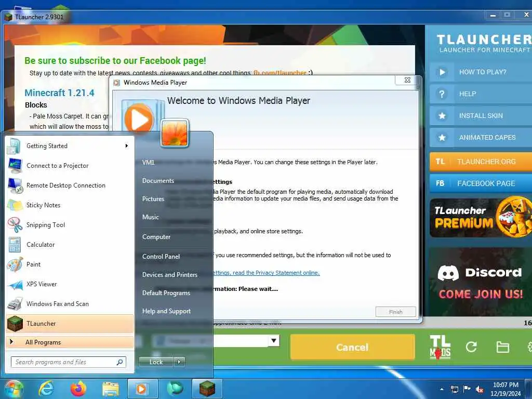Click the Lock button
The image size is (532, 399).
[156, 362]
